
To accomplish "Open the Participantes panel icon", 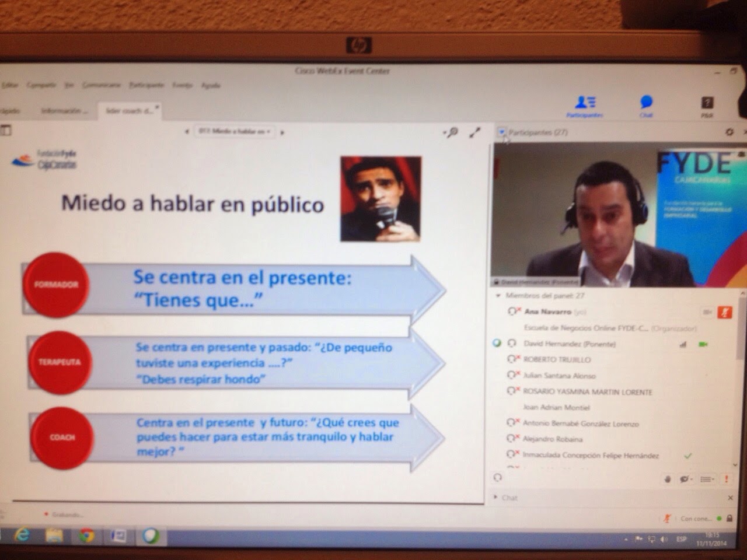I will coord(585,106).
